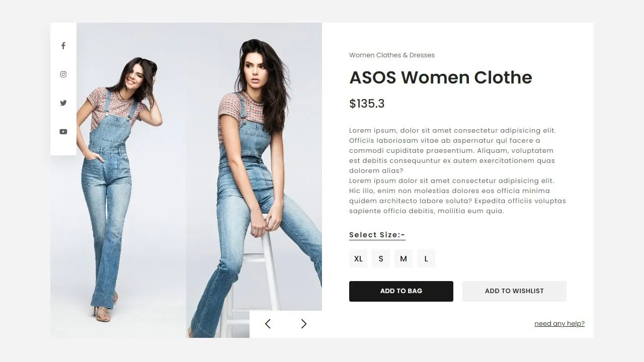
Task: Open the 'need any help?' link
Action: (x=559, y=324)
